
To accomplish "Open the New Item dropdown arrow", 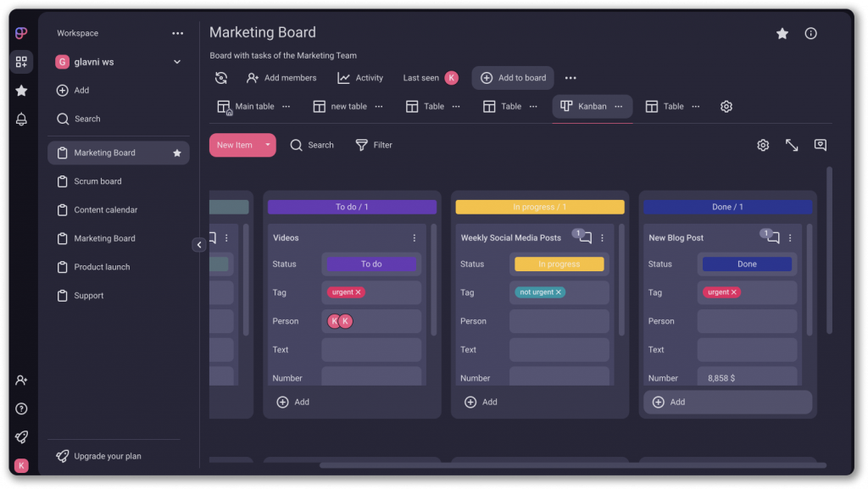I will click(268, 145).
